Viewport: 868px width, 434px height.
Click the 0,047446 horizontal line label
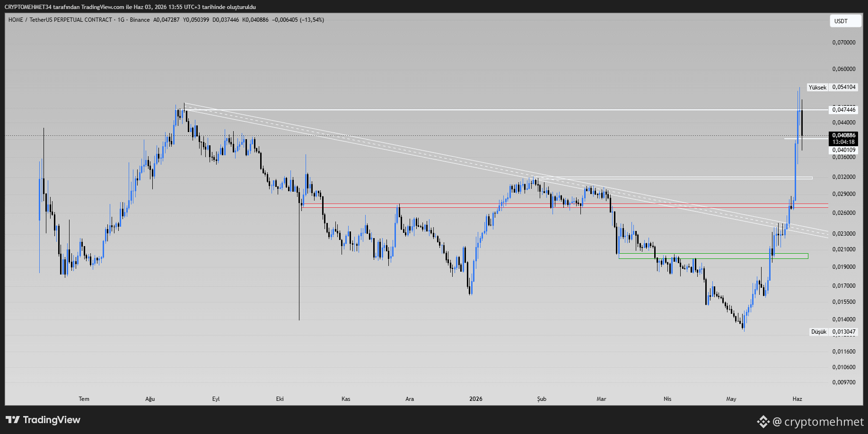point(844,110)
